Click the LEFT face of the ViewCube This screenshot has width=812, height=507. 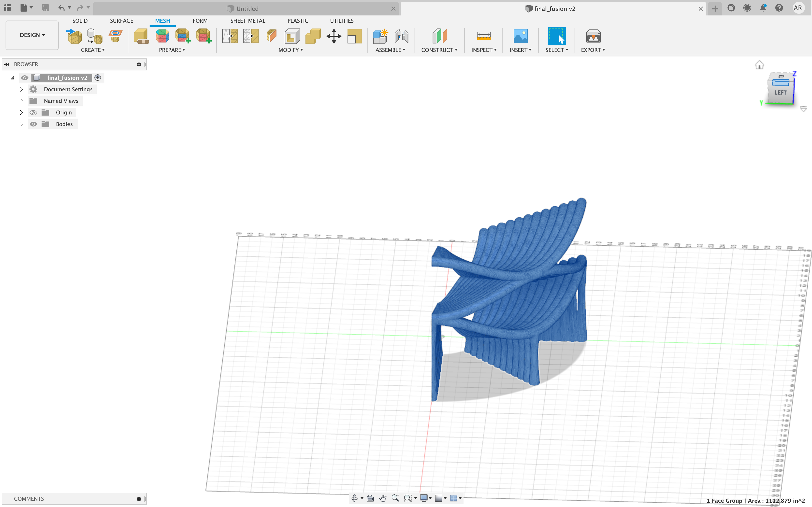coord(781,92)
